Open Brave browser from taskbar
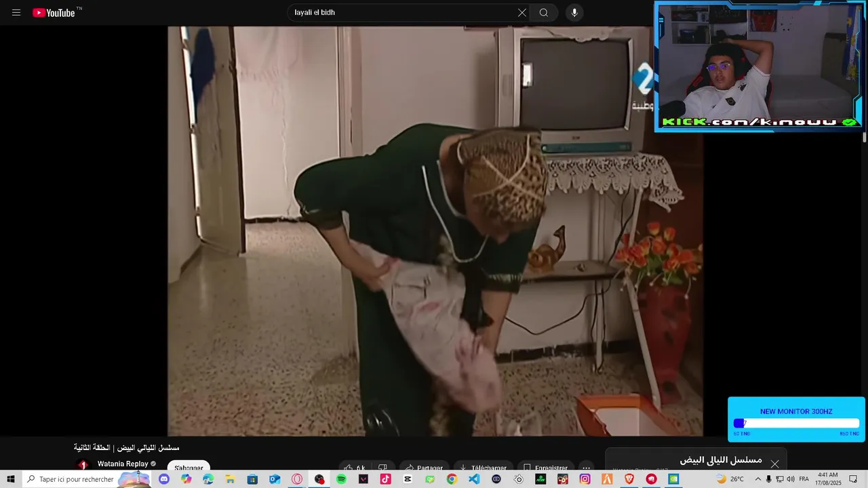The height and width of the screenshot is (488, 868). [629, 479]
